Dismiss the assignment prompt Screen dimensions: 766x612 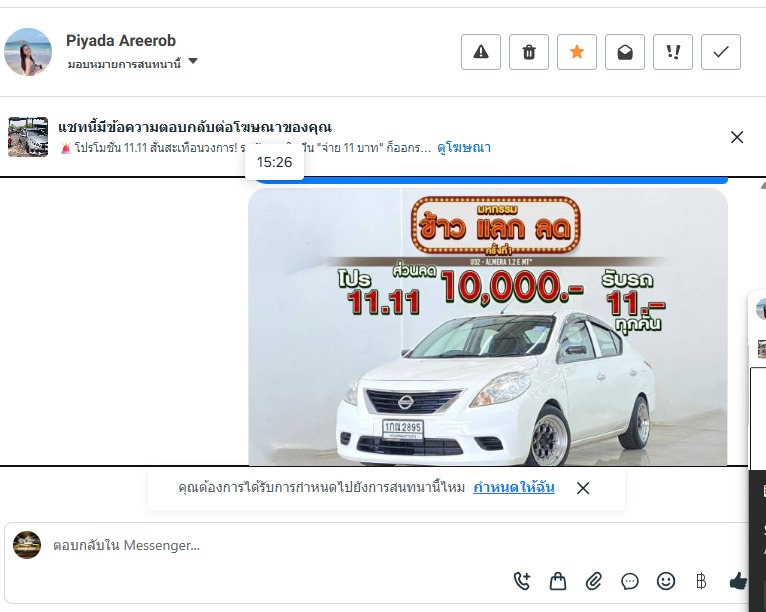583,488
